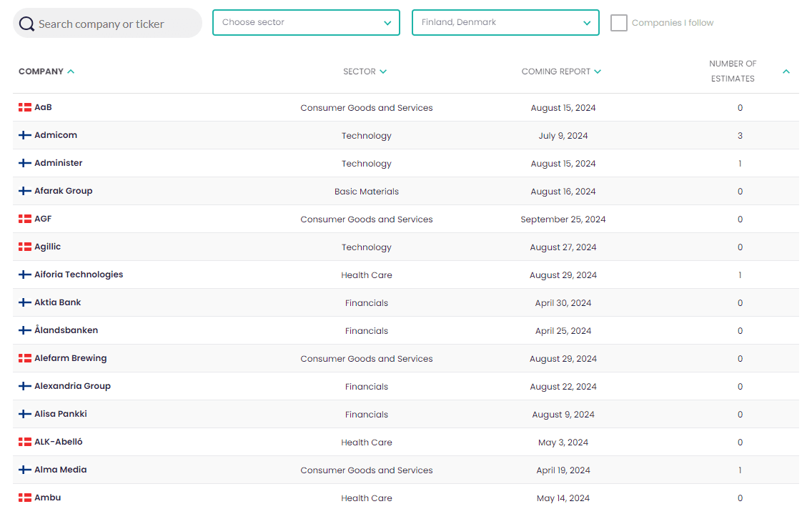The height and width of the screenshot is (509, 812).
Task: Select the Alexandria Group row name
Action: click(x=72, y=386)
